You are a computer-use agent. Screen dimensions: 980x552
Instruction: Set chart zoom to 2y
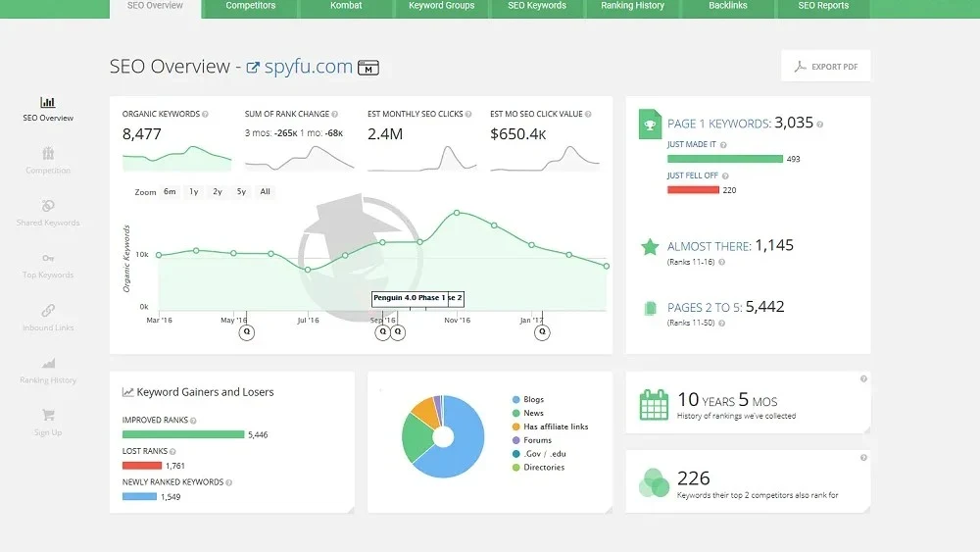coord(218,192)
